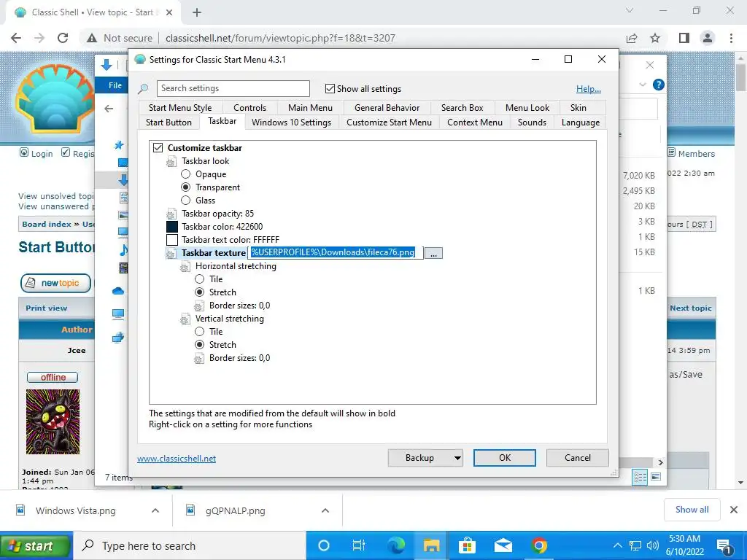This screenshot has width=747, height=560.
Task: Click the Windows start button
Action: [36, 546]
